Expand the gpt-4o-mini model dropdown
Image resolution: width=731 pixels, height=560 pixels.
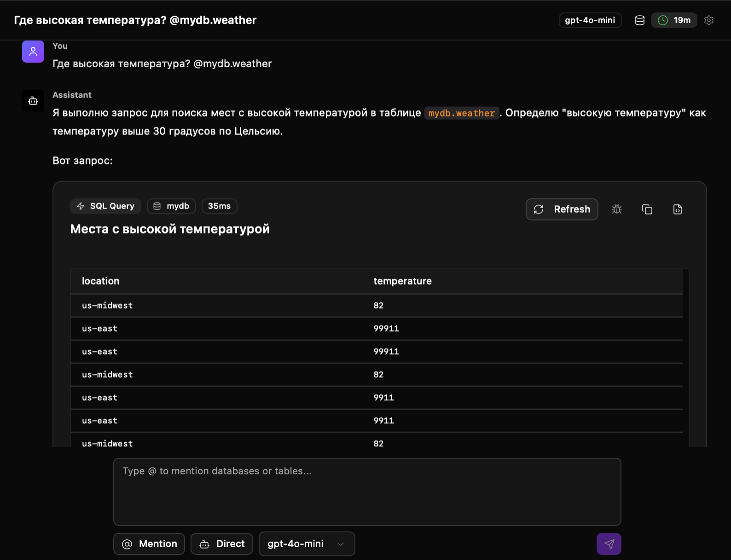click(x=307, y=544)
